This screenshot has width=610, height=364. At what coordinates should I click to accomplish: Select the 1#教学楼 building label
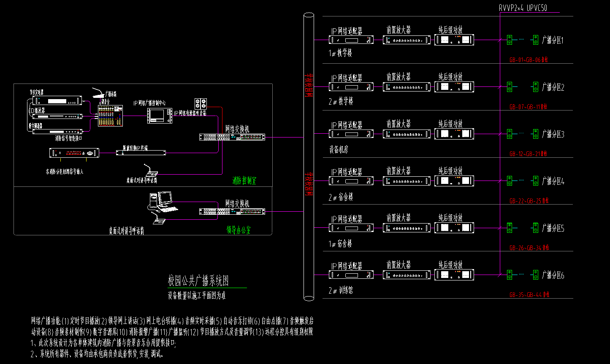click(341, 54)
